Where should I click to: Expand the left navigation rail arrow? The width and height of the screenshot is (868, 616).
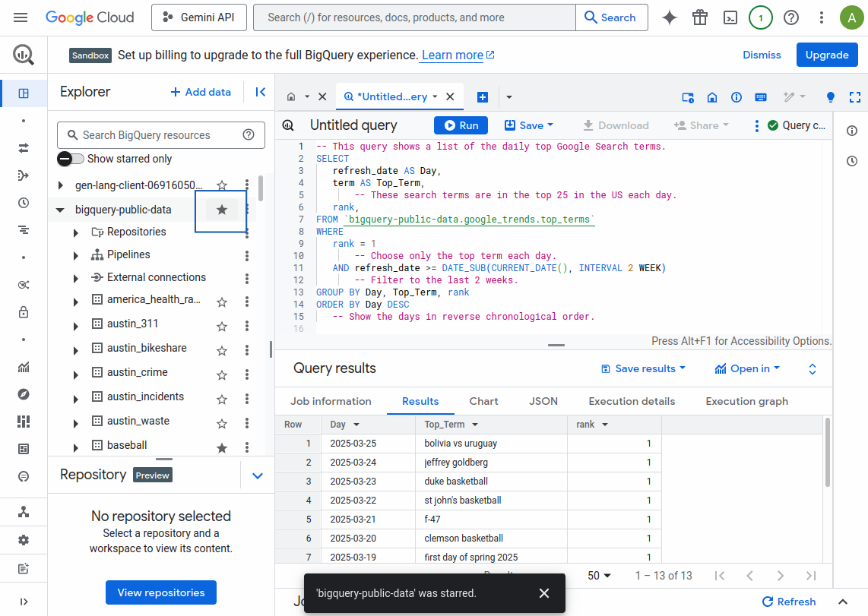click(x=24, y=602)
